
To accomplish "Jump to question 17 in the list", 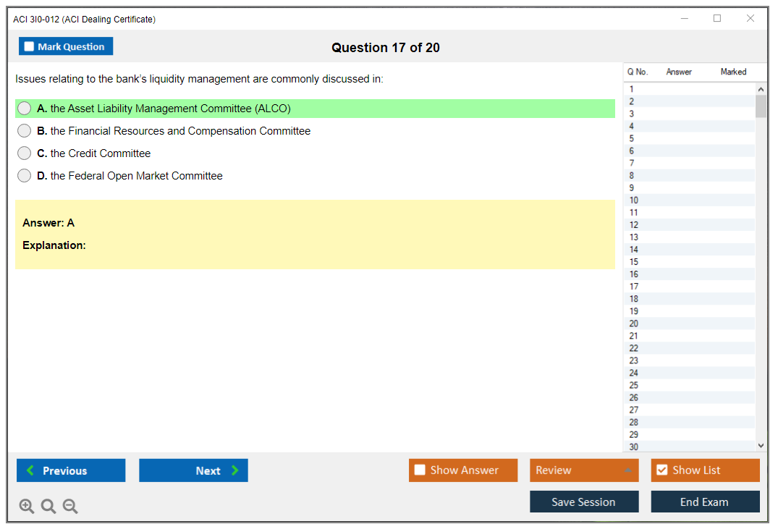I will [634, 287].
